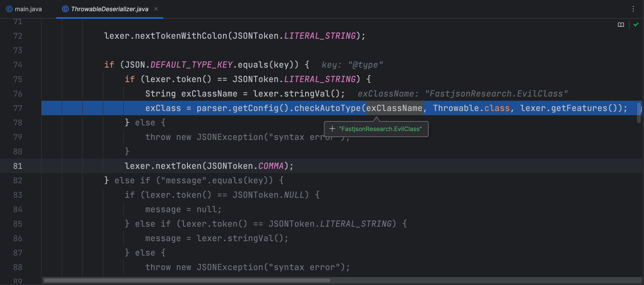Click LITERAL_STRING constant on line 85
This screenshot has height=285, width=644.
click(356, 224)
